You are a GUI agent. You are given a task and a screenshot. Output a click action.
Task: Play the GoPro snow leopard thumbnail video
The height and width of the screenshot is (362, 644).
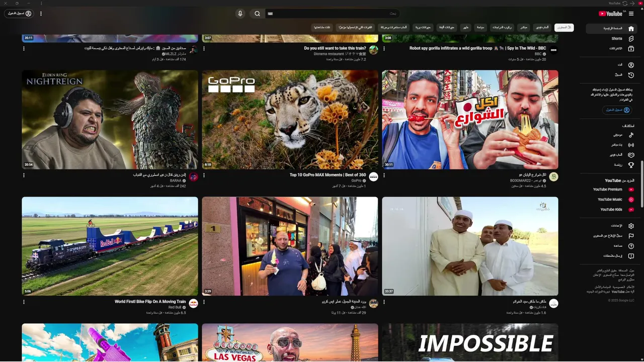click(x=290, y=120)
